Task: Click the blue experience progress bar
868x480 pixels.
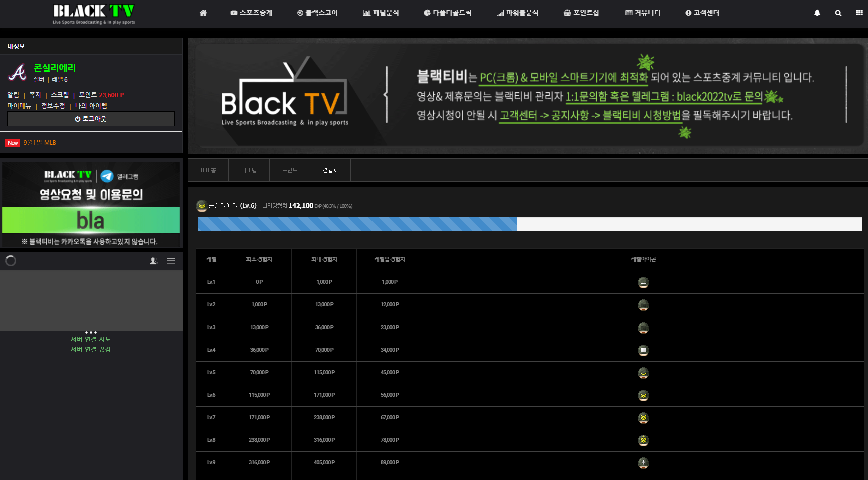Action: [x=357, y=224]
